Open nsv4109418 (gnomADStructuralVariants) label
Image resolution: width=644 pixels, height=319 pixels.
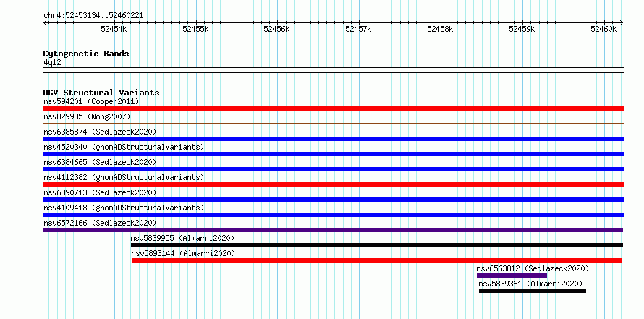coord(124,208)
